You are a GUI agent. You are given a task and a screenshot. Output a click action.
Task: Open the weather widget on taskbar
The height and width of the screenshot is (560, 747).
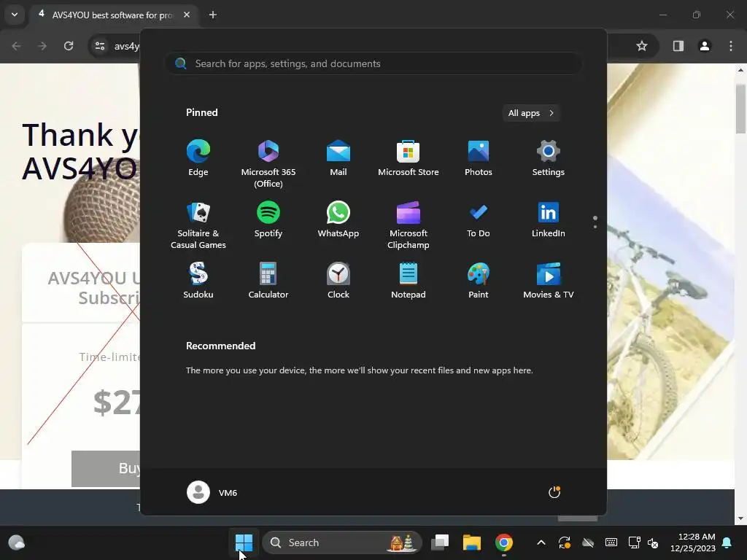click(18, 542)
